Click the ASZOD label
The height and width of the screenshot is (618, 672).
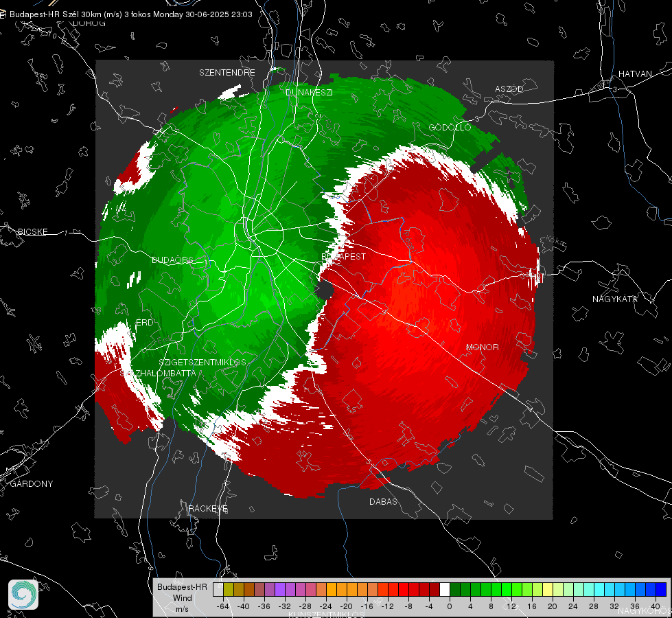pyautogui.click(x=509, y=89)
